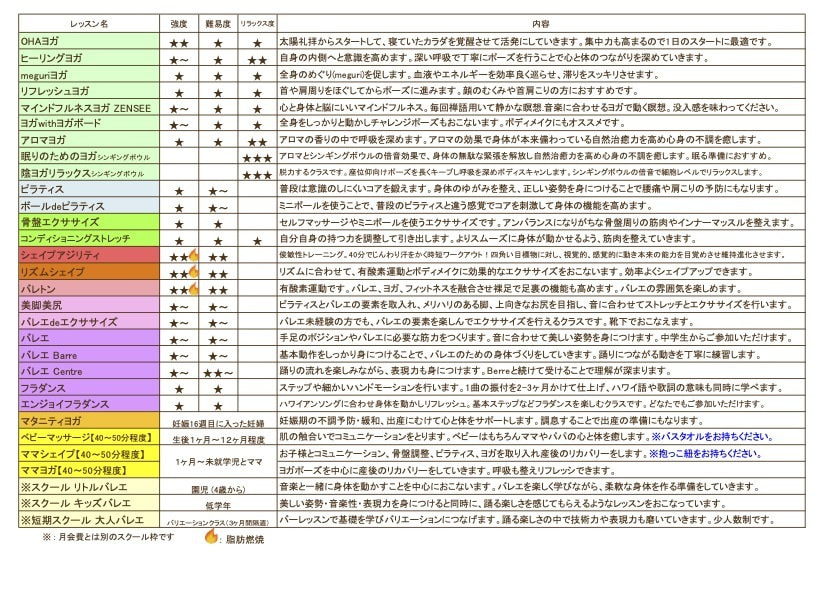Click the flame icon in the バレトン row
This screenshot has width=840, height=595.
pos(193,289)
